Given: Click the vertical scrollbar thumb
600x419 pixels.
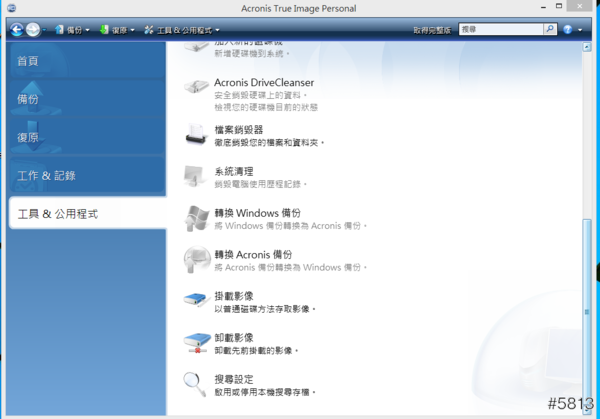Looking at the screenshot, I should pos(587,312).
